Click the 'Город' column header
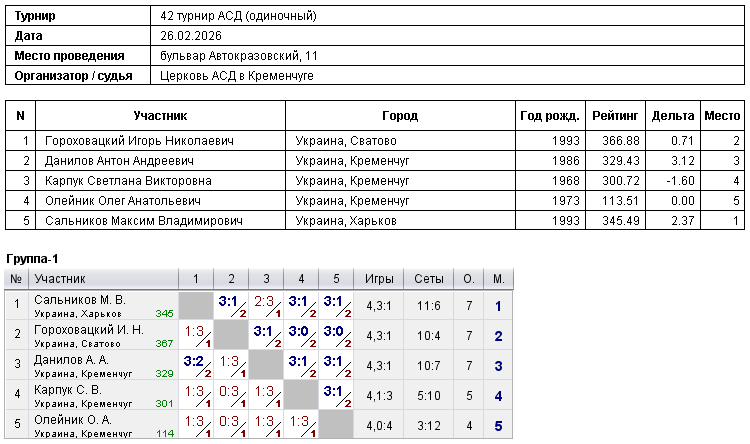Screen dimensions: 750x444 click(400, 116)
